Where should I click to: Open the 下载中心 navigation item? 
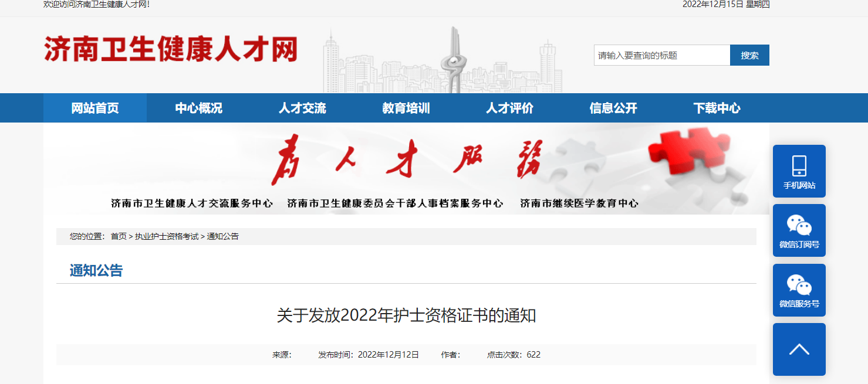[x=717, y=108]
